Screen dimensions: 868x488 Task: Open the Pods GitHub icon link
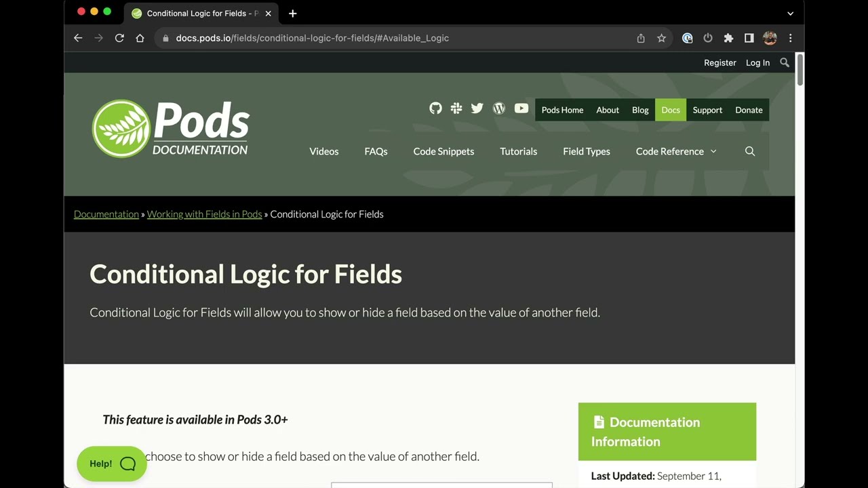[435, 108]
